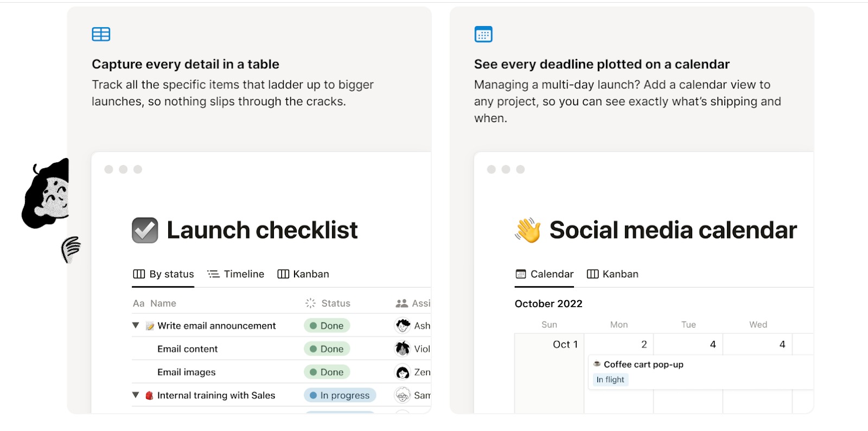Click the In progress status tag
The width and height of the screenshot is (868, 431).
[x=340, y=395]
